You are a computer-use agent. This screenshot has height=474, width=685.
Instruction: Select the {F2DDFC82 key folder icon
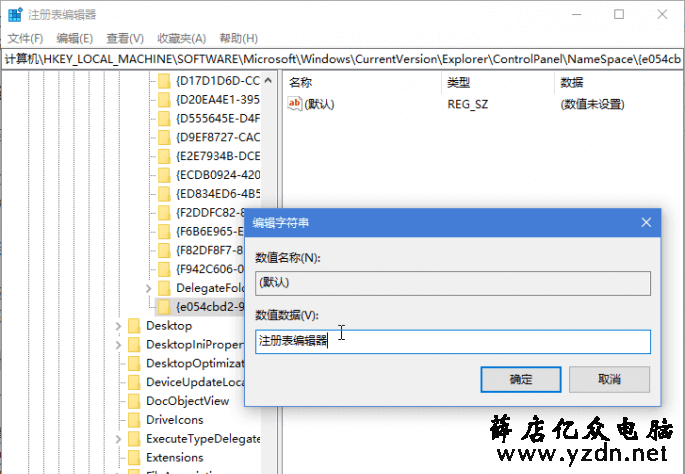point(164,213)
